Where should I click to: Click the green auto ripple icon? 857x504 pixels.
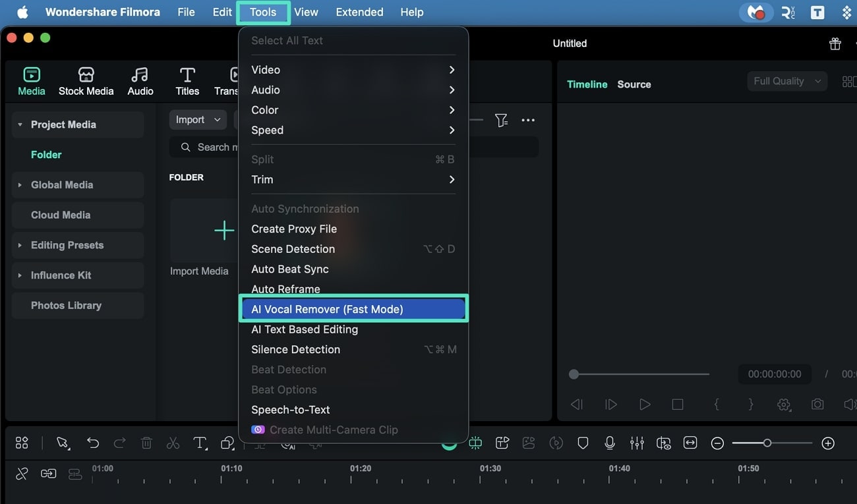tap(475, 443)
